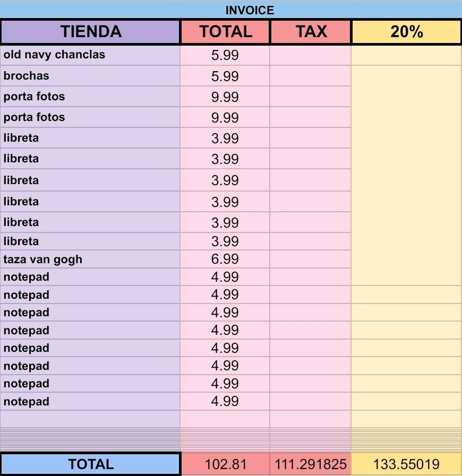
Task: Select the old navy chanclas price 5.99
Action: point(225,55)
